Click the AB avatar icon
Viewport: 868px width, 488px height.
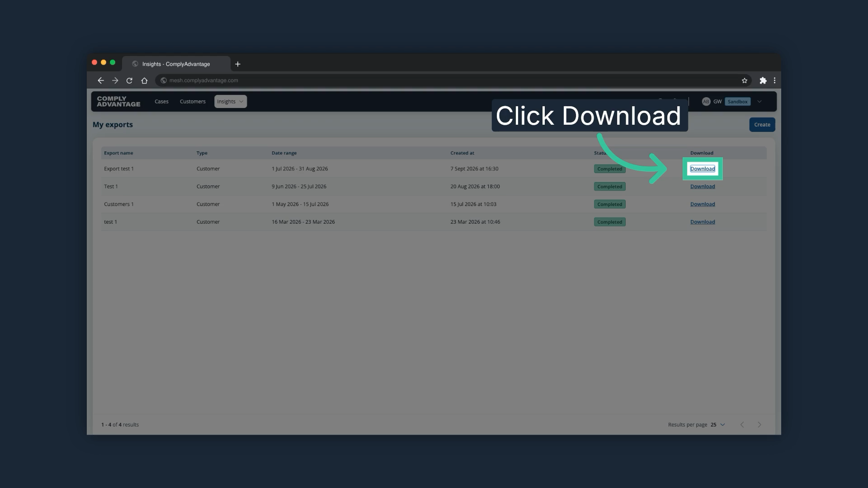point(706,102)
